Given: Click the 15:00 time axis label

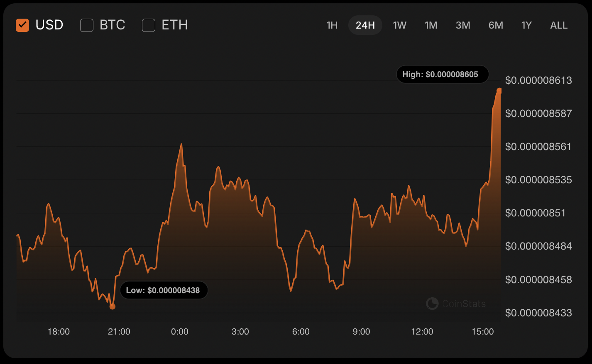Looking at the screenshot, I should coord(483,332).
